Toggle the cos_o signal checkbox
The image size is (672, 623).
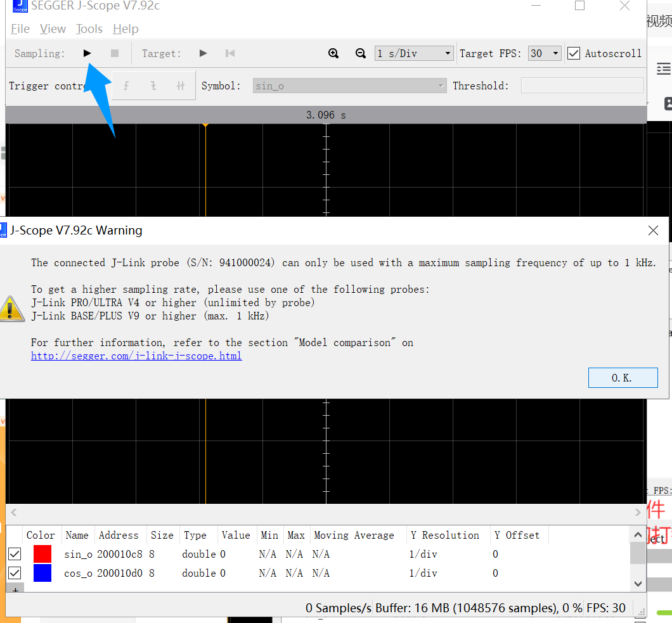15,573
